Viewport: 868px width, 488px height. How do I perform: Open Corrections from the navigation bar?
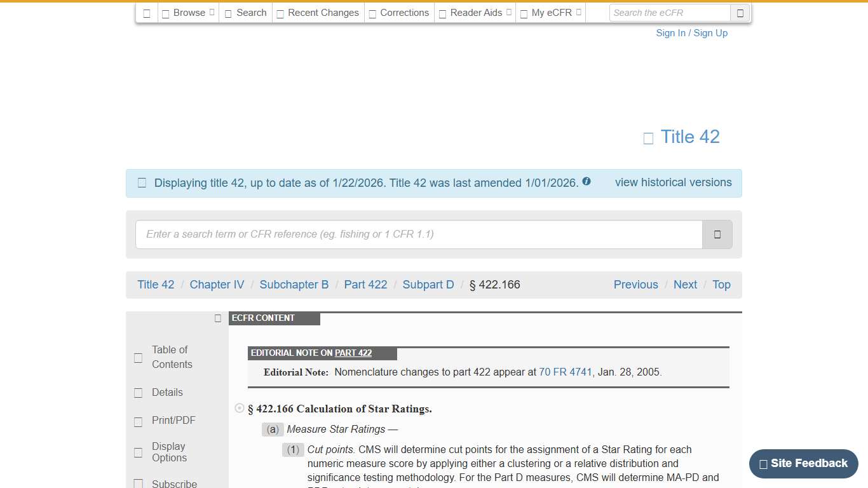[x=398, y=12]
